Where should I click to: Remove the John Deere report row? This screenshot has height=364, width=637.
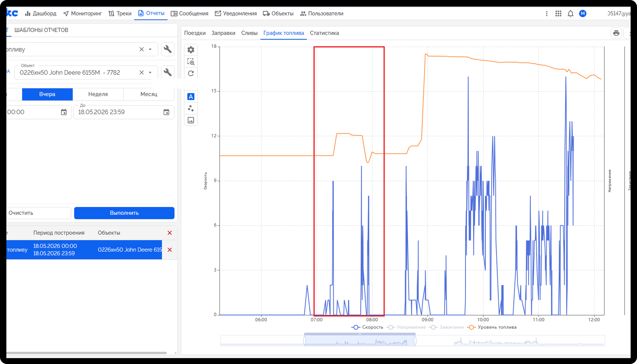click(170, 250)
